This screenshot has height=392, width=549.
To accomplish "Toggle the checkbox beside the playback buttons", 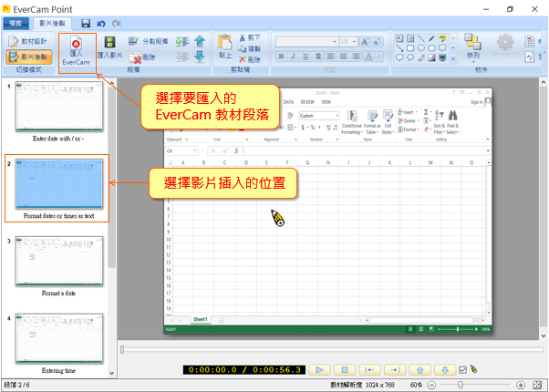I will [462, 369].
